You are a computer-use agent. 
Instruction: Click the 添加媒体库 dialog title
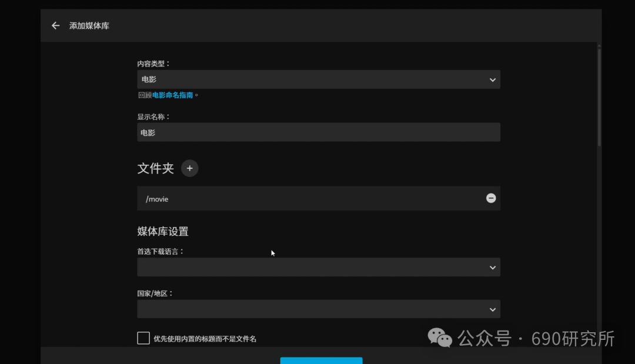[89, 25]
